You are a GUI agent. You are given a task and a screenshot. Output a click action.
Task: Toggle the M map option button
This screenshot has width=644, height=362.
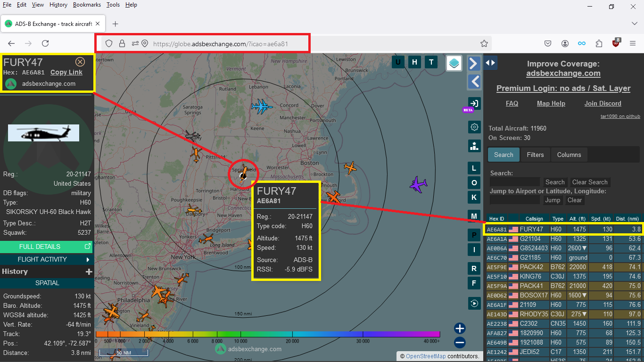point(474,216)
